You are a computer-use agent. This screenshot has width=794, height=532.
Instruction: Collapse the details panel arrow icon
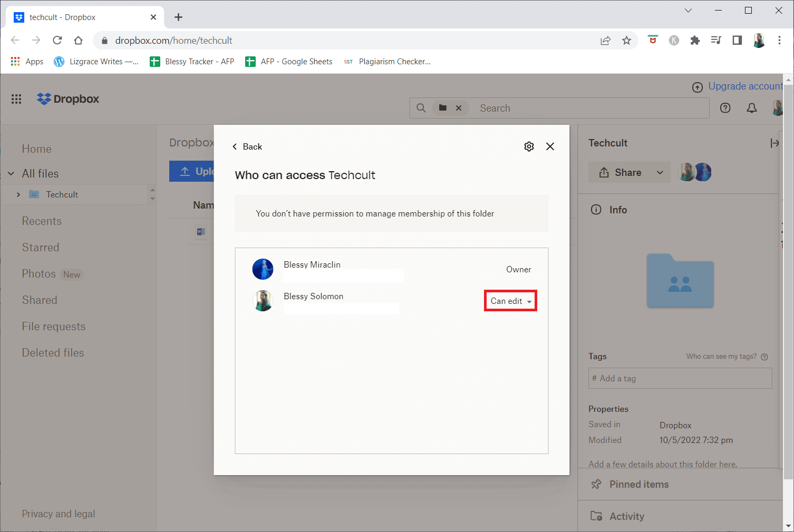[x=774, y=143]
